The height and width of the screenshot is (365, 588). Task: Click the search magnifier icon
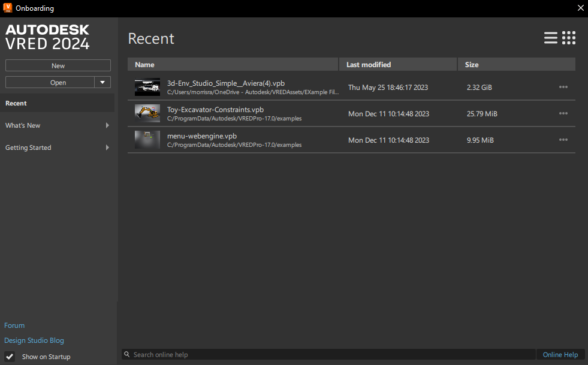pyautogui.click(x=127, y=354)
